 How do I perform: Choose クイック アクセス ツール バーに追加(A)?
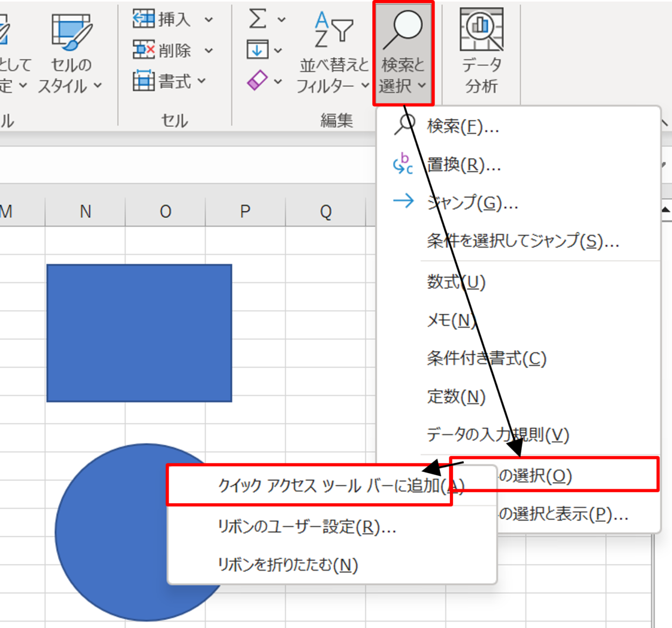point(332,485)
